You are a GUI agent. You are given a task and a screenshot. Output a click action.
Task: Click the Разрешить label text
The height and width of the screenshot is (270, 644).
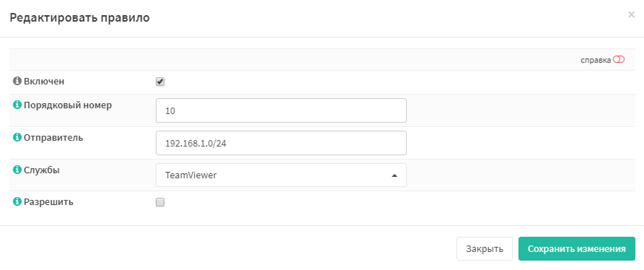pyautogui.click(x=48, y=202)
